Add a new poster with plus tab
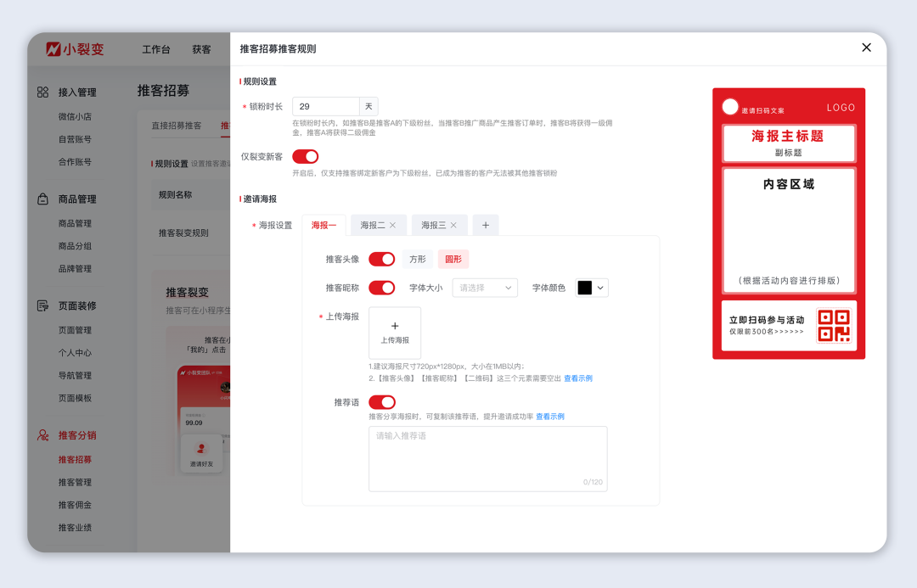Viewport: 917px width, 588px height. click(486, 226)
